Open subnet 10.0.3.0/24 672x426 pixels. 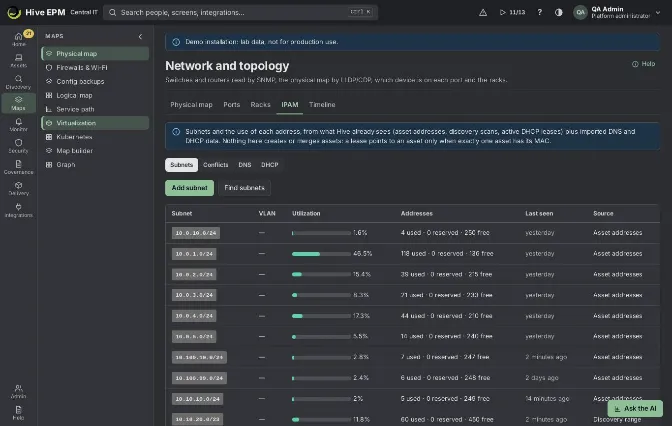194,295
